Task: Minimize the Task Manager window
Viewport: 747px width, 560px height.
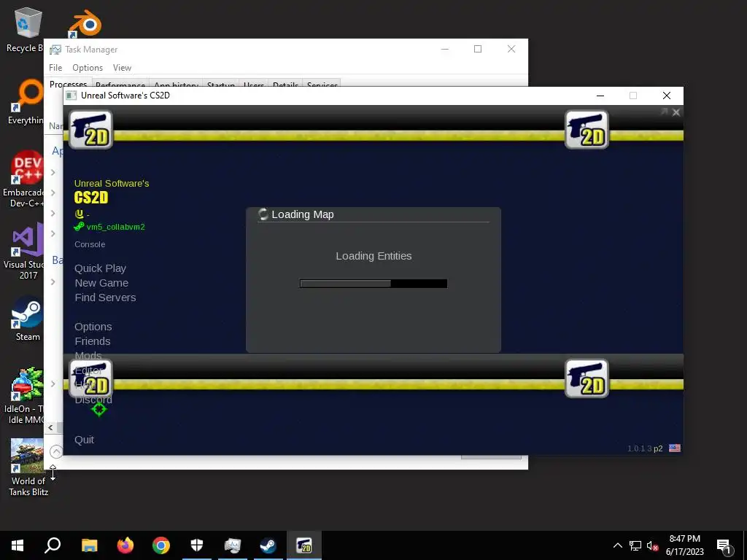Action: (444, 49)
